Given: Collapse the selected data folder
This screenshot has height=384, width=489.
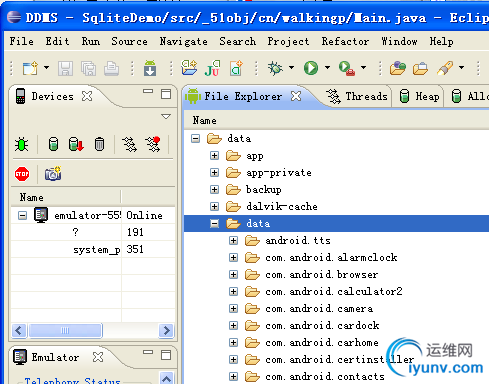Looking at the screenshot, I should [x=215, y=224].
